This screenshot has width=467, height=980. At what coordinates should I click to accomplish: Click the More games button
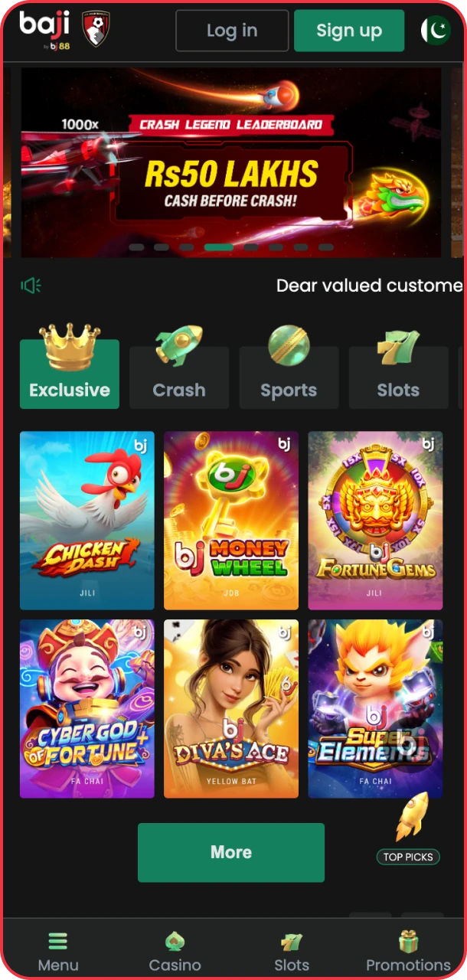pyautogui.click(x=231, y=852)
